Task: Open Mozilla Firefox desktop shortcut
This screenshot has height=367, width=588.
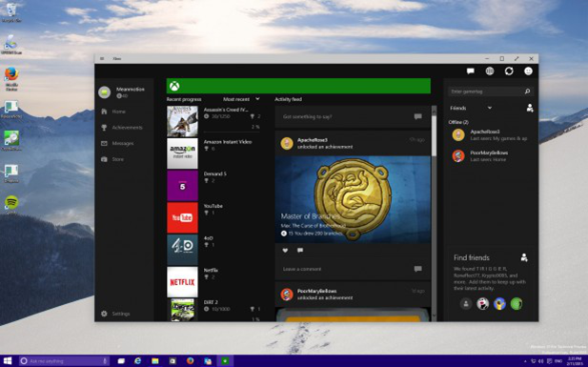Action: (x=11, y=78)
